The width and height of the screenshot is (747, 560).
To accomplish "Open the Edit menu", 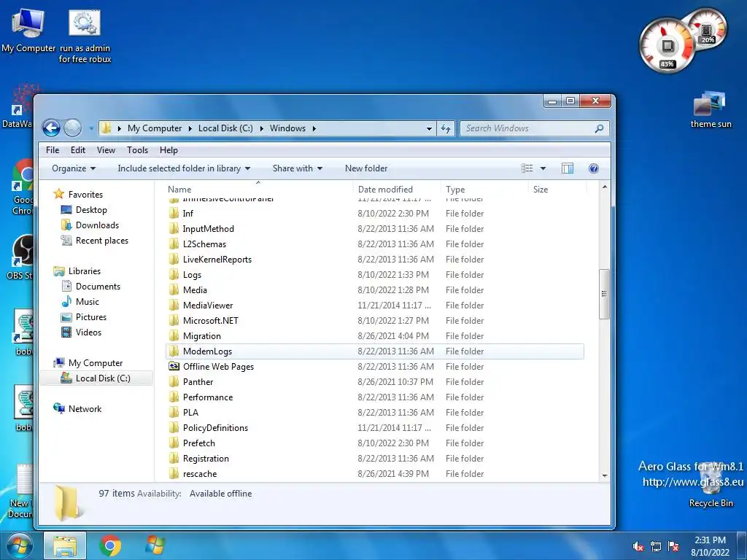I will tap(77, 150).
